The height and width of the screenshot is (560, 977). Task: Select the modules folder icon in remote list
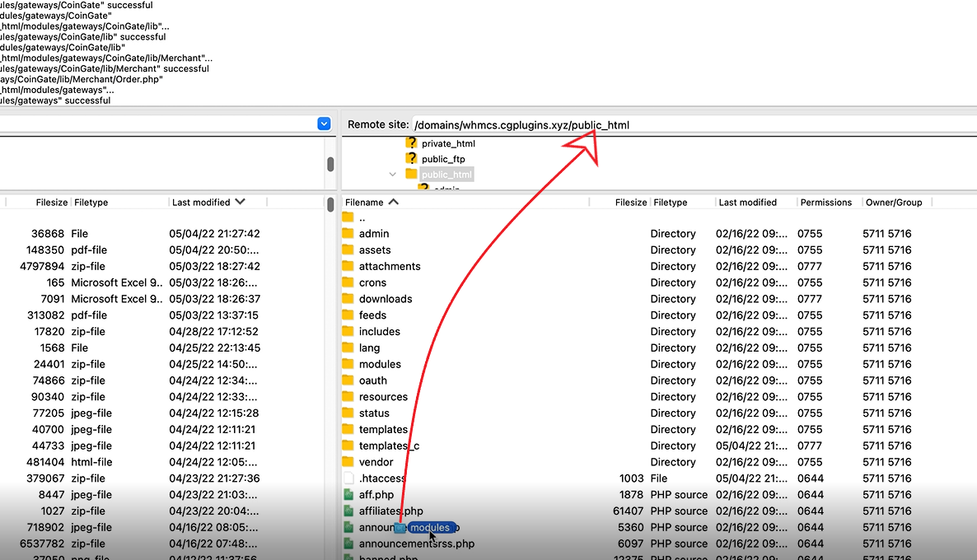click(348, 364)
